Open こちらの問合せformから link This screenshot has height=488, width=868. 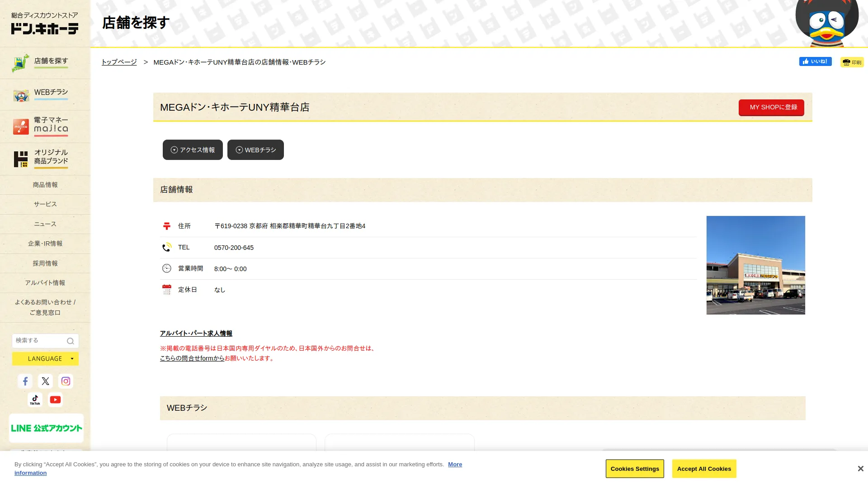click(x=192, y=358)
